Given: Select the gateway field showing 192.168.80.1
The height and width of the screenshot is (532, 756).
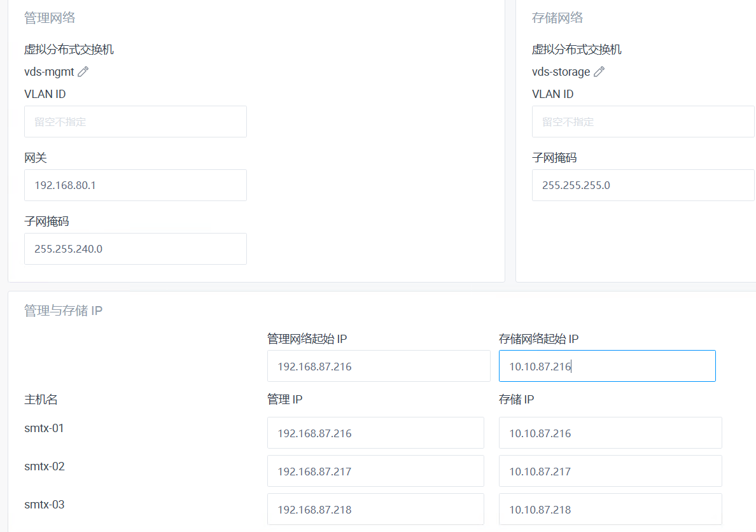Looking at the screenshot, I should tap(136, 185).
